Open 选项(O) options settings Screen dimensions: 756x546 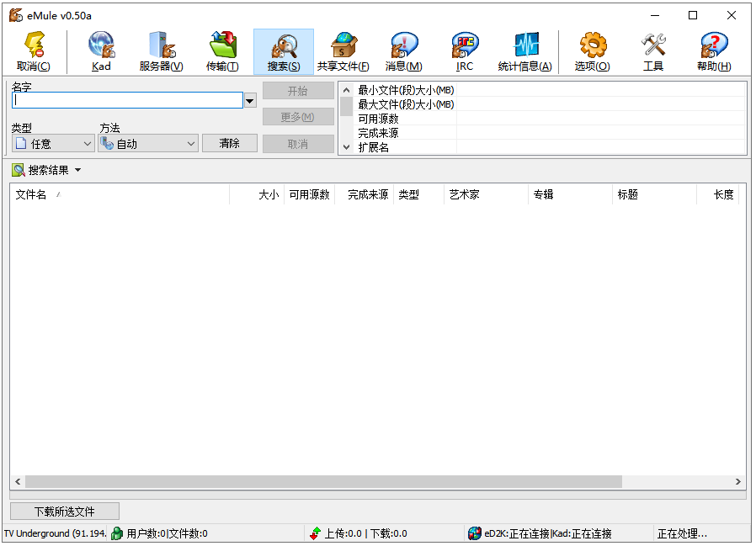tap(593, 51)
